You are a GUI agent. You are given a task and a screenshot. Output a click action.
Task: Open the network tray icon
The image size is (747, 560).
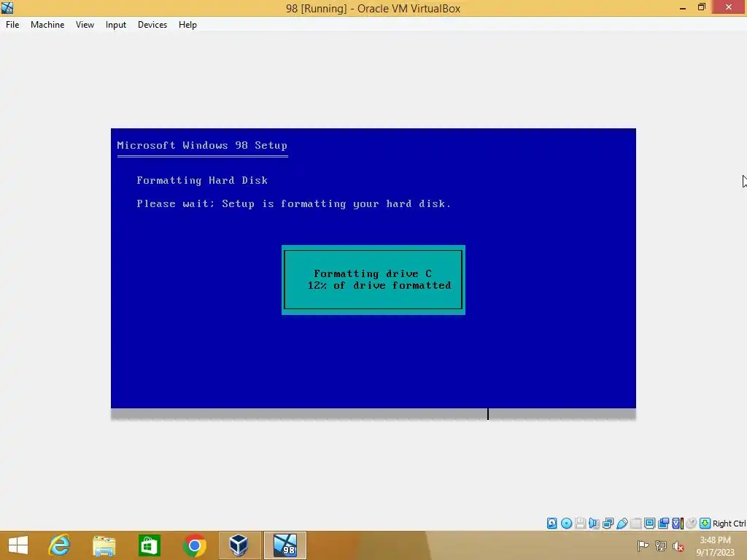[661, 545]
